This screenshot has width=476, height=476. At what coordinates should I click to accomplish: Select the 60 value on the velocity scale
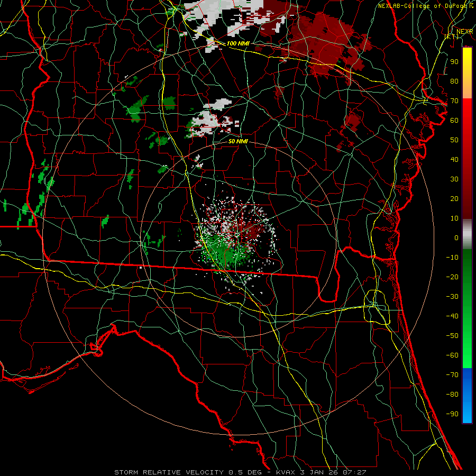[454, 121]
